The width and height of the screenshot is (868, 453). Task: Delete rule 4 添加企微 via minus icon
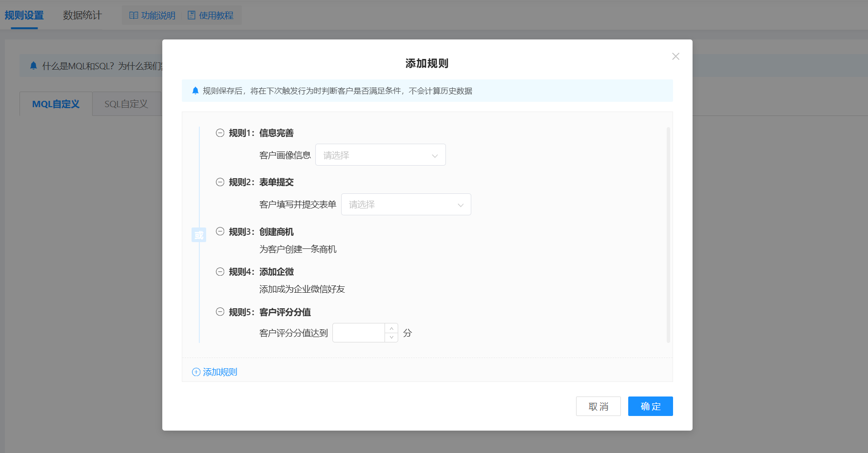coord(220,272)
